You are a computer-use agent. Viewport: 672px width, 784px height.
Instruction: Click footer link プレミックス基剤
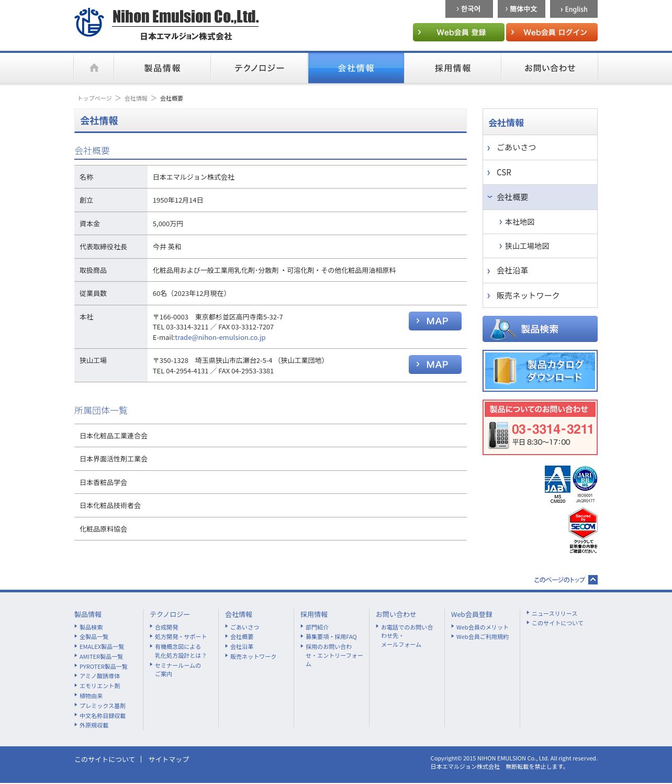(x=103, y=706)
